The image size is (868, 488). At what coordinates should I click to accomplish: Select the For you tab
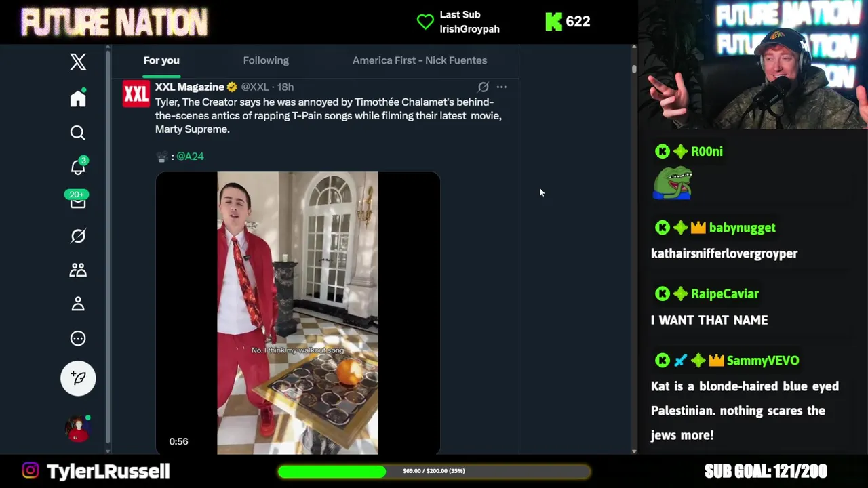[x=161, y=60]
